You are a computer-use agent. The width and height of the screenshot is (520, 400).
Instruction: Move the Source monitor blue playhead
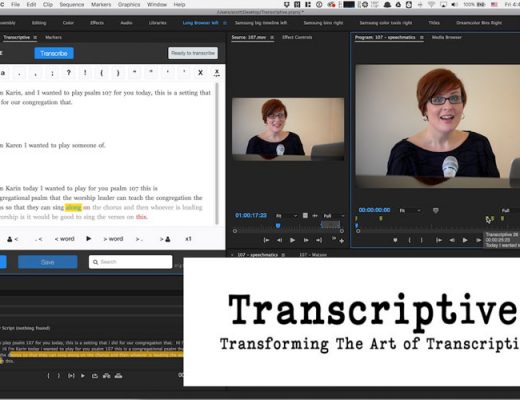pos(278,226)
